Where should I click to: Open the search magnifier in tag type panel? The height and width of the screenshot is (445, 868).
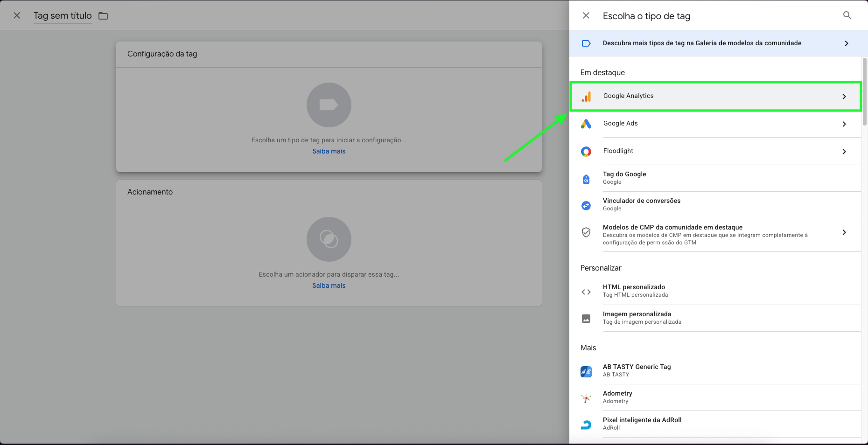pyautogui.click(x=847, y=15)
